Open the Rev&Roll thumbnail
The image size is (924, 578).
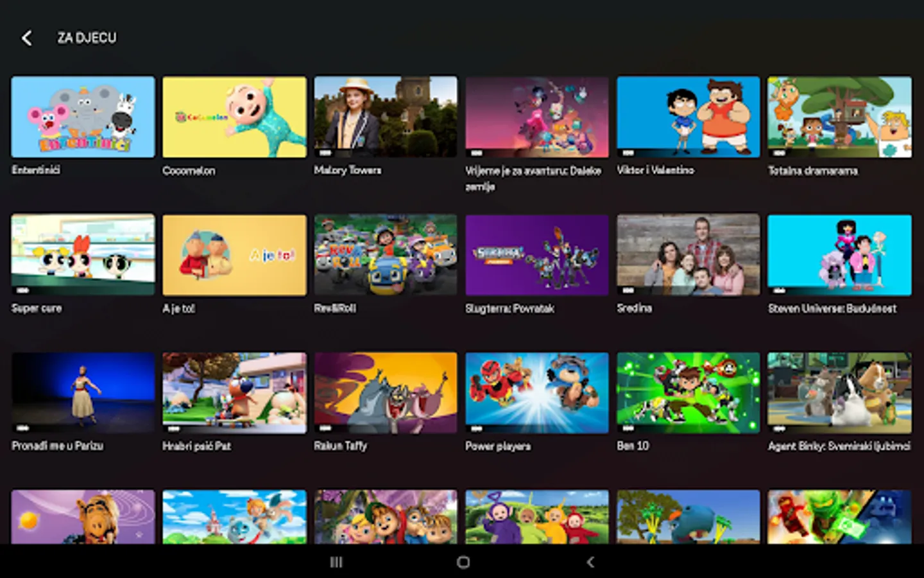386,255
